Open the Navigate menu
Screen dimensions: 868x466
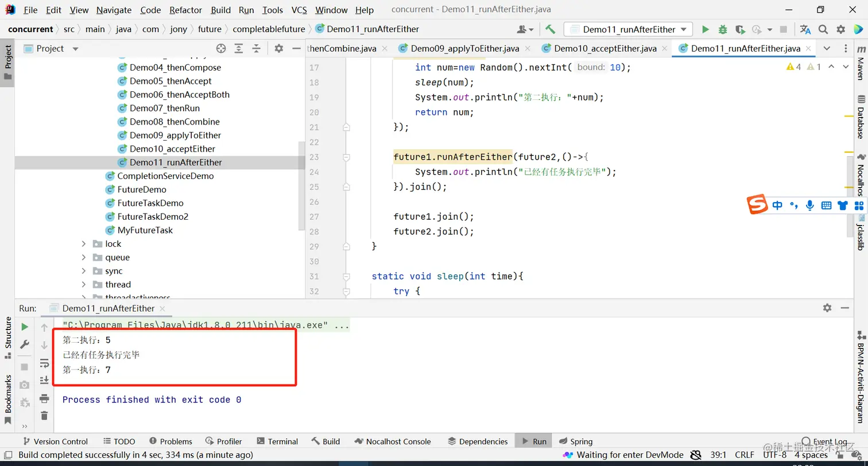click(114, 10)
